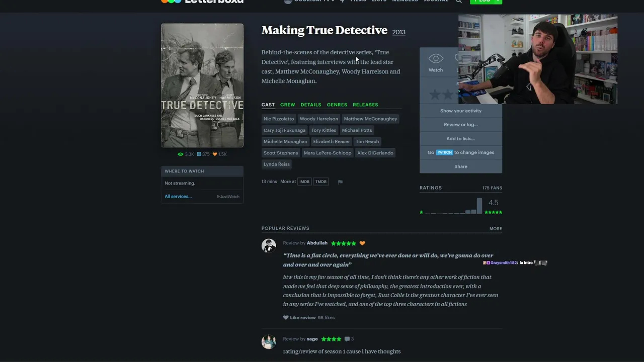Image resolution: width=644 pixels, height=362 pixels.
Task: Click the single green star left of histogram
Action: [422, 212]
